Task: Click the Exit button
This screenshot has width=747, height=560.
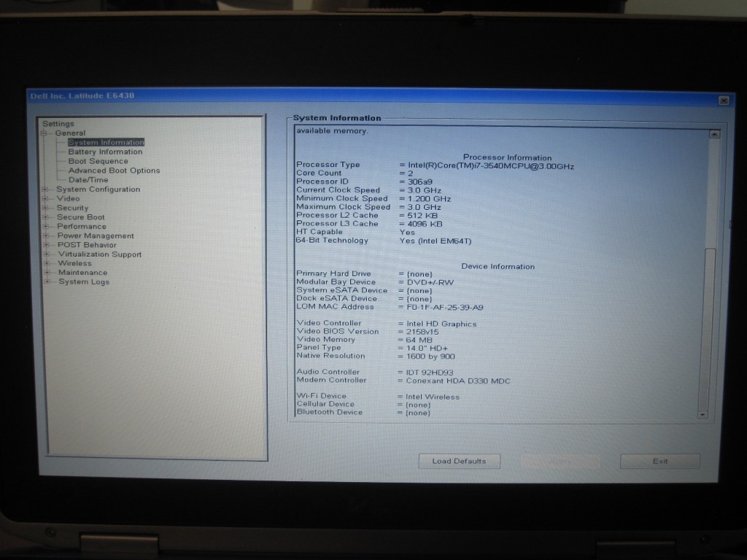Action: 659,461
